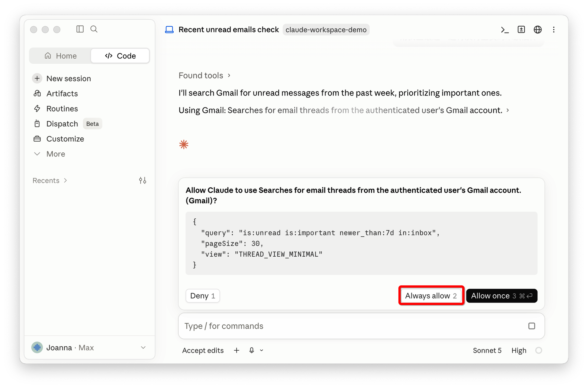This screenshot has width=588, height=388.
Task: Open Artifacts from the sidebar
Action: click(62, 93)
